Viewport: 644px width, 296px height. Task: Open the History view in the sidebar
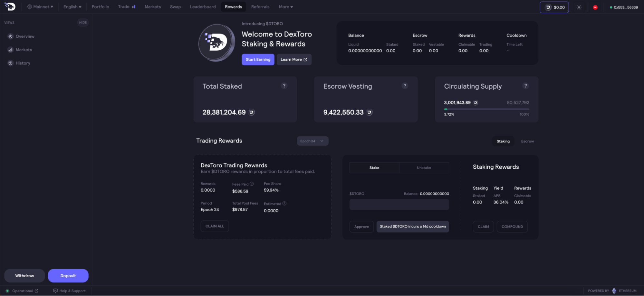[23, 63]
